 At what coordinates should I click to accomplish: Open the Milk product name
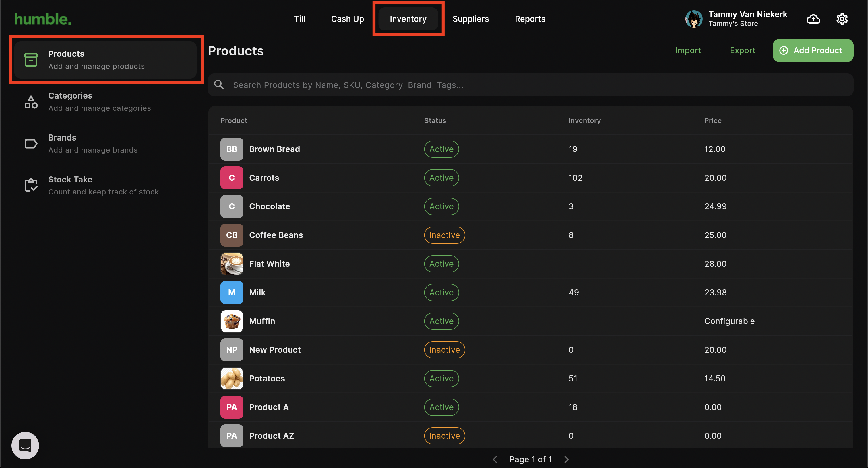coord(257,292)
